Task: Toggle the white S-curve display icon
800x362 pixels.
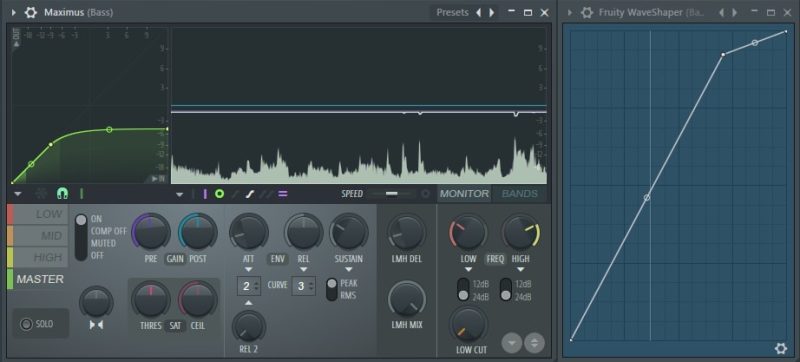Action: (x=250, y=194)
